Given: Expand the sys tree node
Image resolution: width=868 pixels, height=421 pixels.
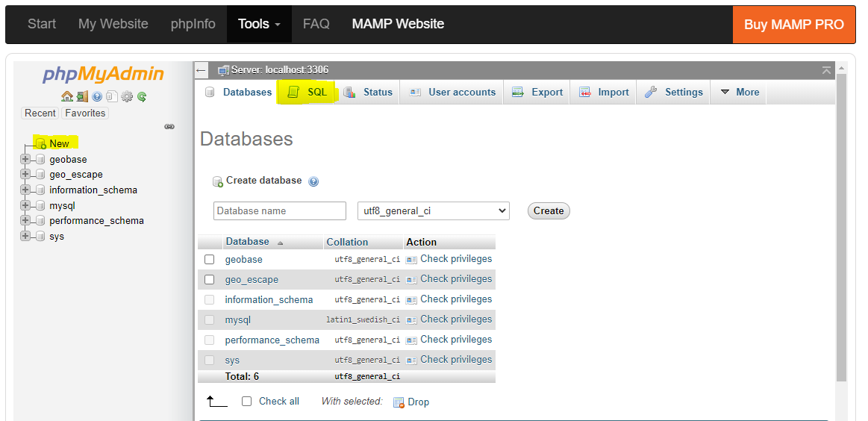Looking at the screenshot, I should (25, 236).
